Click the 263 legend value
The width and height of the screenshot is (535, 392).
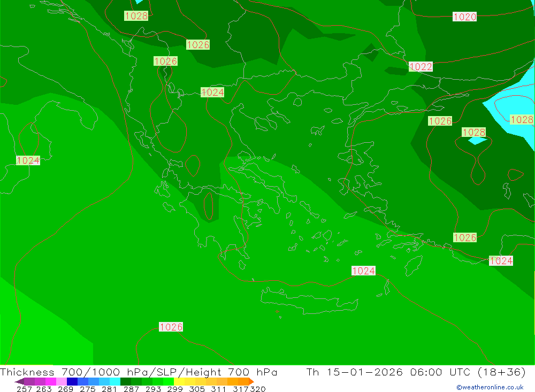pos(44,389)
